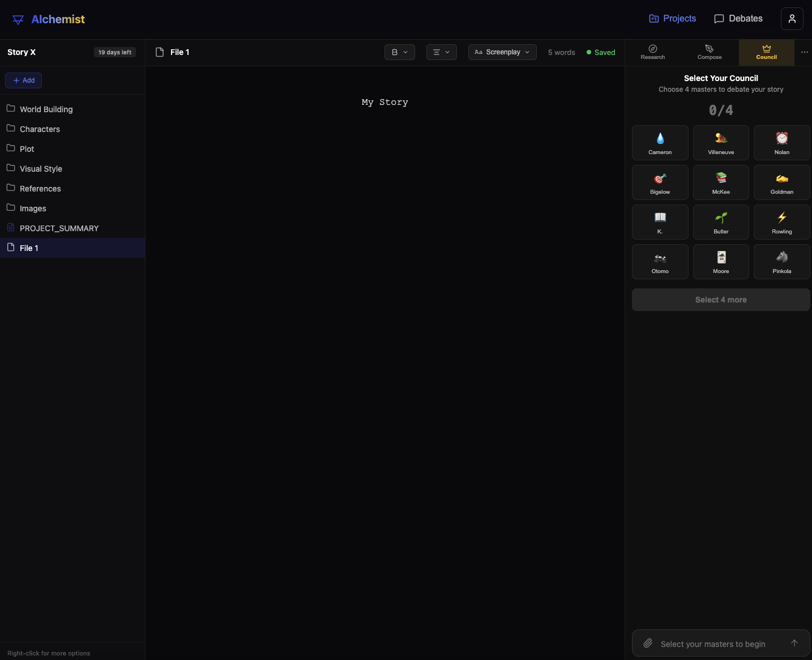Image resolution: width=812 pixels, height=660 pixels.
Task: Choose the McKee master card
Action: 721,182
